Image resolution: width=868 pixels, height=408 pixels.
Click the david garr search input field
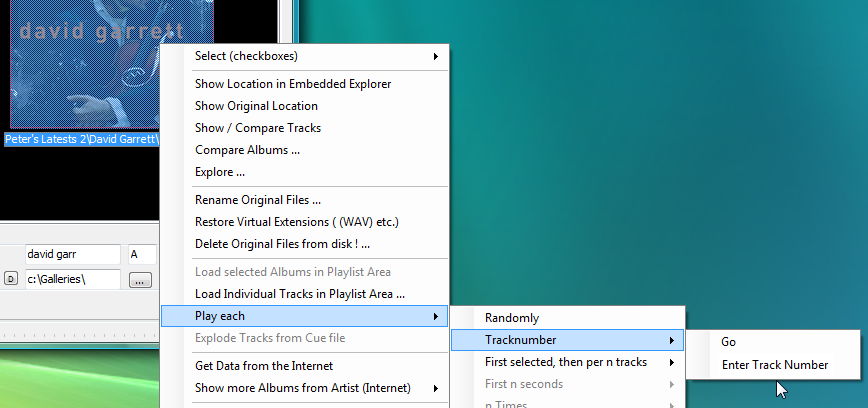click(x=73, y=255)
